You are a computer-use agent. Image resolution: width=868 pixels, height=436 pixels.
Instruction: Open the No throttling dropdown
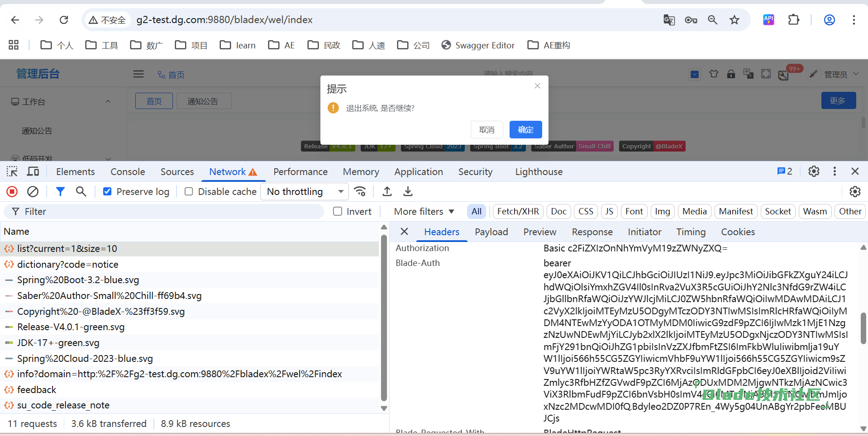click(x=305, y=192)
